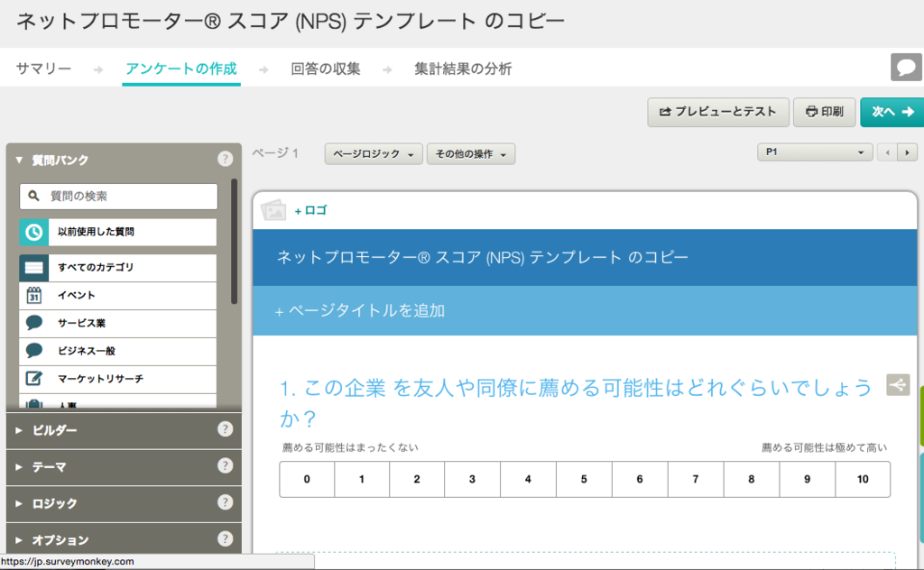Viewport: 924px width, 570px height.
Task: Open the P1 page selector dropdown
Action: tap(815, 152)
